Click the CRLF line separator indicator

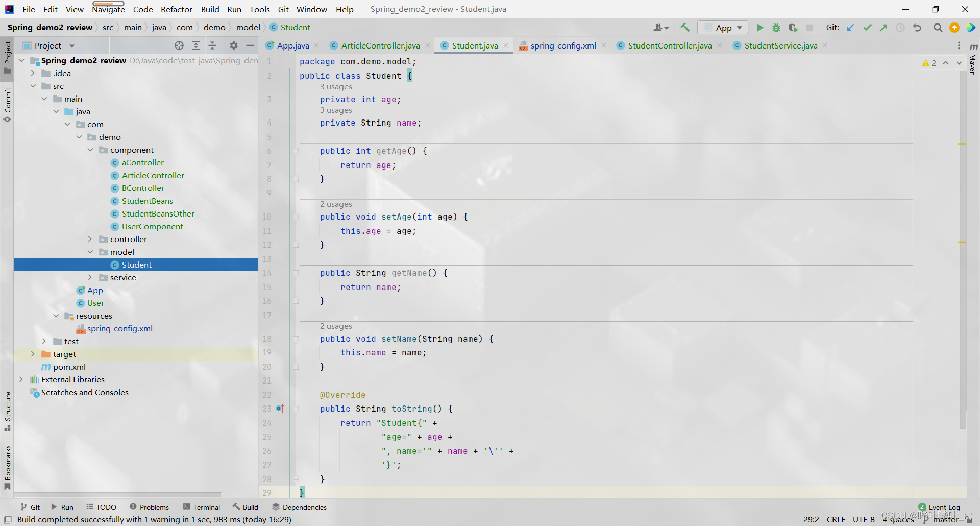(836, 519)
